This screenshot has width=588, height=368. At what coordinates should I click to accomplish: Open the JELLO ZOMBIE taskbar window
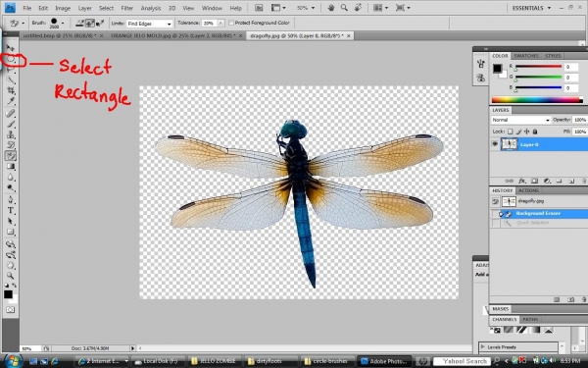(214, 361)
